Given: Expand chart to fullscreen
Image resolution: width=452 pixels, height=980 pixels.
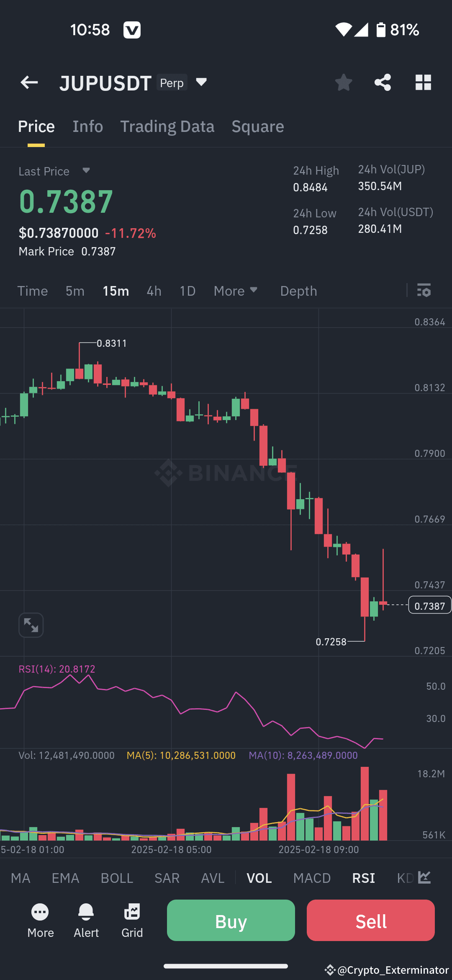Looking at the screenshot, I should [31, 624].
